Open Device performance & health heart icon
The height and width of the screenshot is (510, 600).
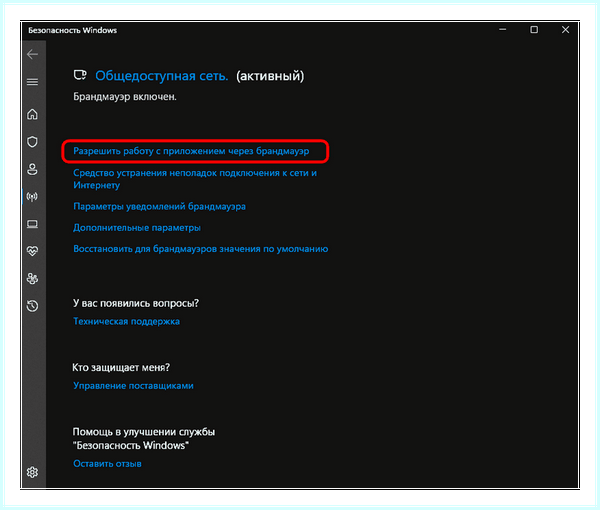pos(33,251)
